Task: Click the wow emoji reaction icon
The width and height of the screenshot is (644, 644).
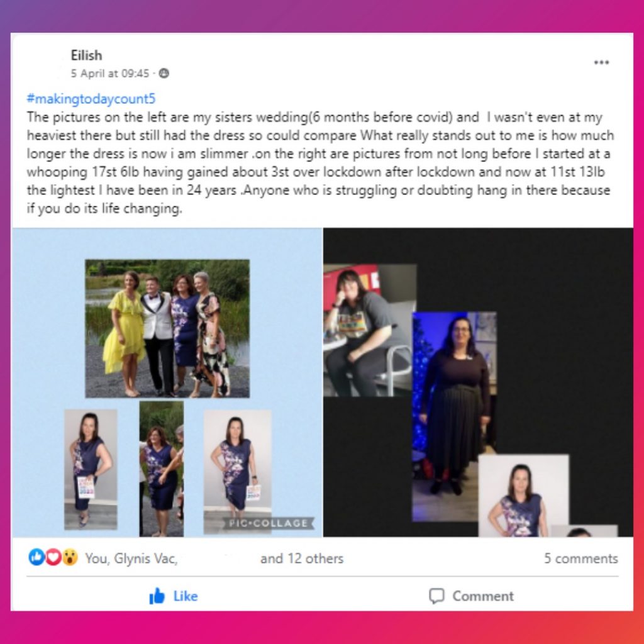Action: [70, 557]
